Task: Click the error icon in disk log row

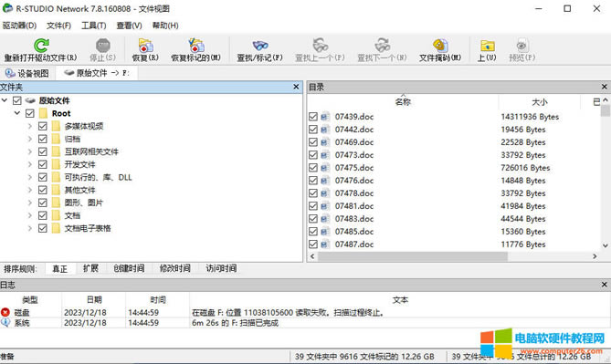Action: [x=5, y=312]
